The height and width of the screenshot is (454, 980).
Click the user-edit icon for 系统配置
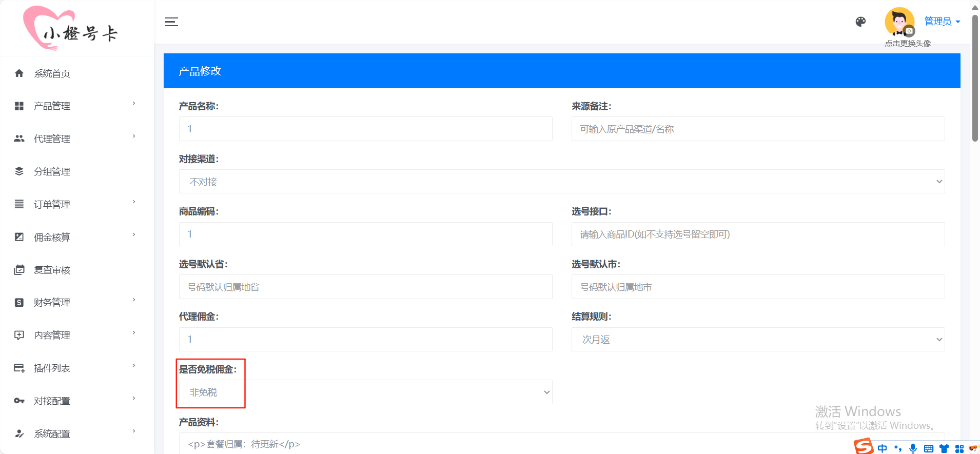19,433
